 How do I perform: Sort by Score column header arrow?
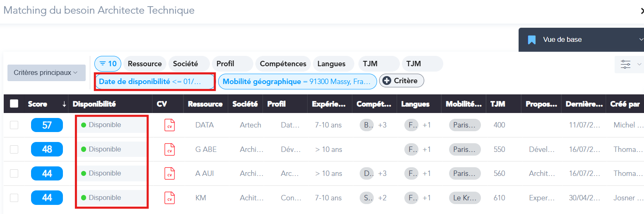(64, 104)
